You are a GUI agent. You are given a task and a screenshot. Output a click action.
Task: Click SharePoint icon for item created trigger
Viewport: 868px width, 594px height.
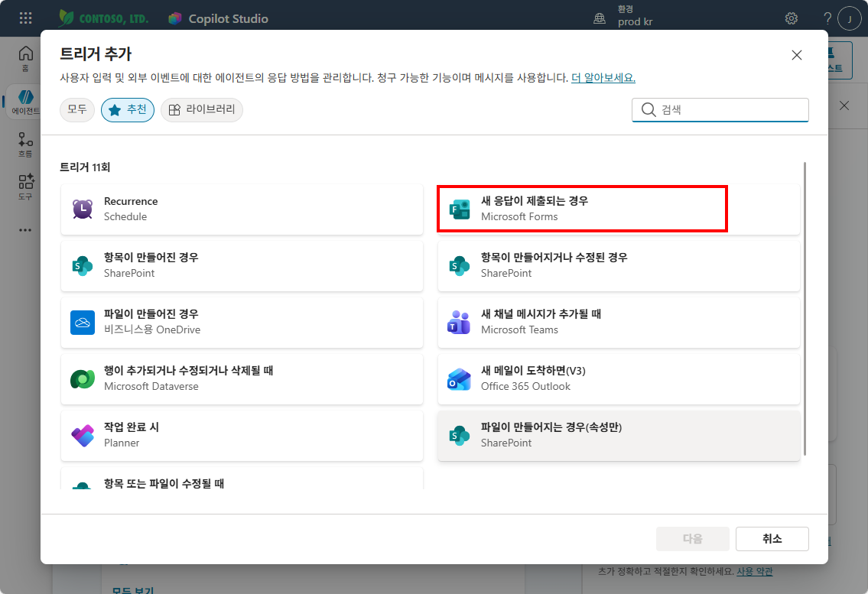point(83,266)
